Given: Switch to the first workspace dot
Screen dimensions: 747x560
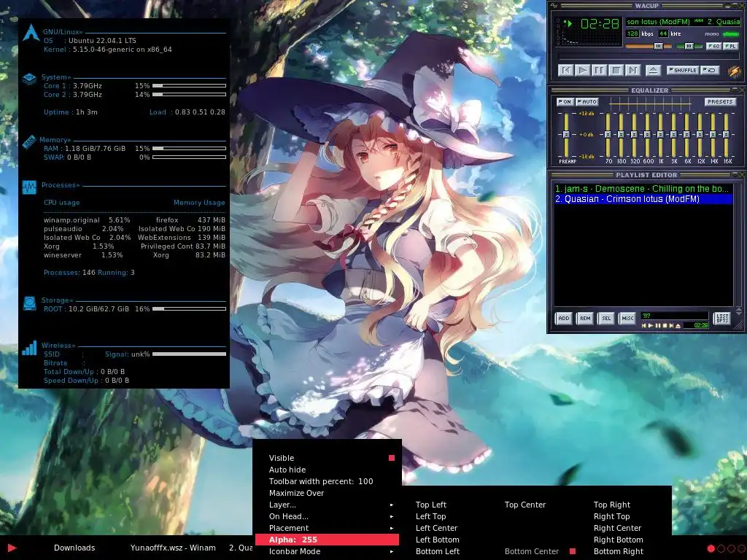Looking at the screenshot, I should pyautogui.click(x=711, y=548).
